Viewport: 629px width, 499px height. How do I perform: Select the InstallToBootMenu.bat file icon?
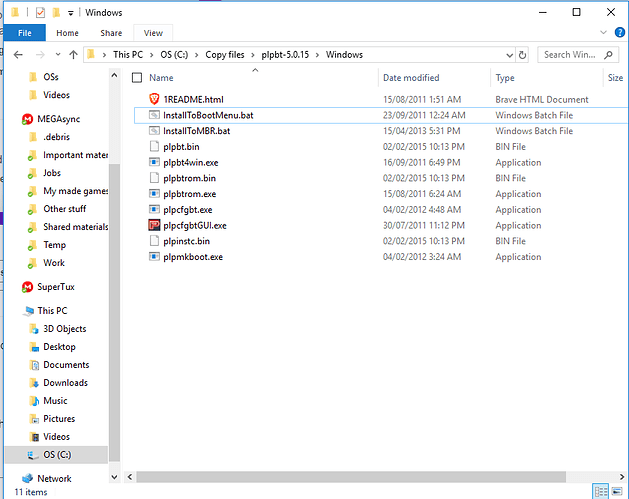[x=154, y=115]
